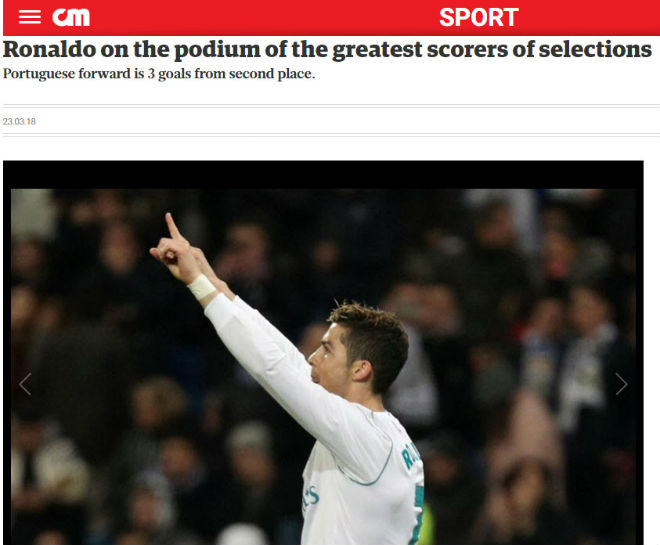Image resolution: width=660 pixels, height=545 pixels.
Task: Open the SPORT section heading
Action: coord(479,18)
